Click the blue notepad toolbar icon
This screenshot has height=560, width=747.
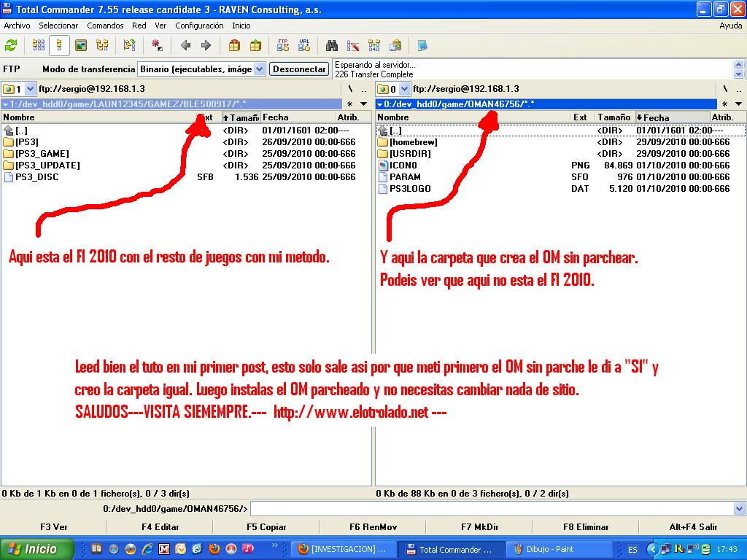tap(422, 46)
